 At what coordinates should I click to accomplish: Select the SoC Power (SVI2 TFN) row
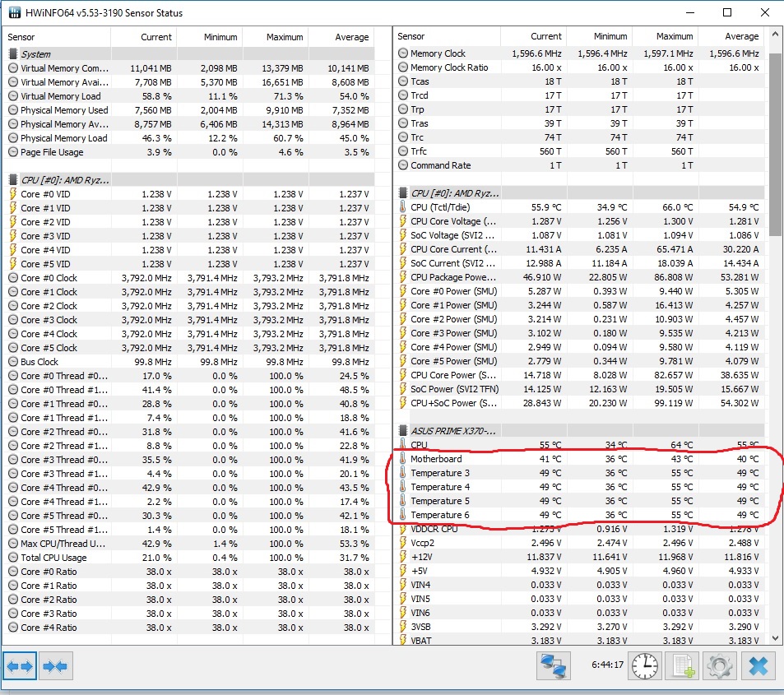[x=579, y=389]
